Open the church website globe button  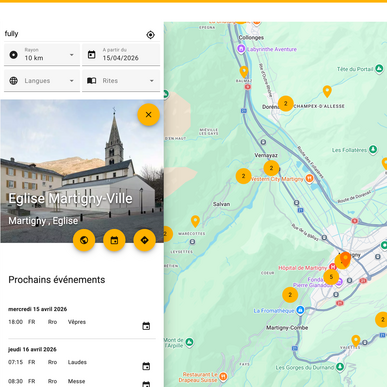click(84, 240)
